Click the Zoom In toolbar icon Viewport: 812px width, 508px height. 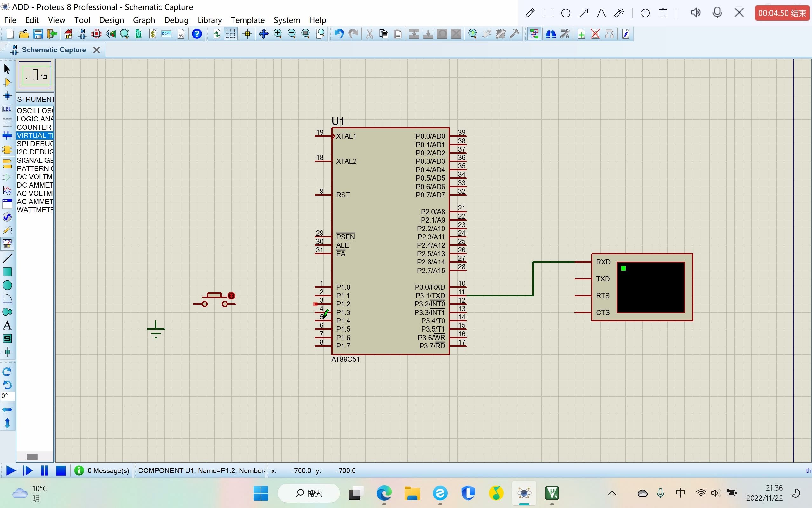[278, 34]
